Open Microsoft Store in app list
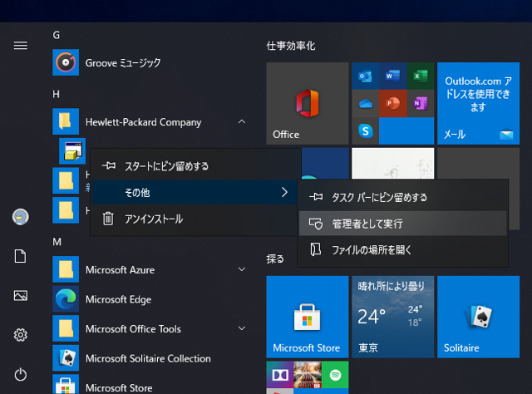The width and height of the screenshot is (532, 394). click(x=150, y=386)
